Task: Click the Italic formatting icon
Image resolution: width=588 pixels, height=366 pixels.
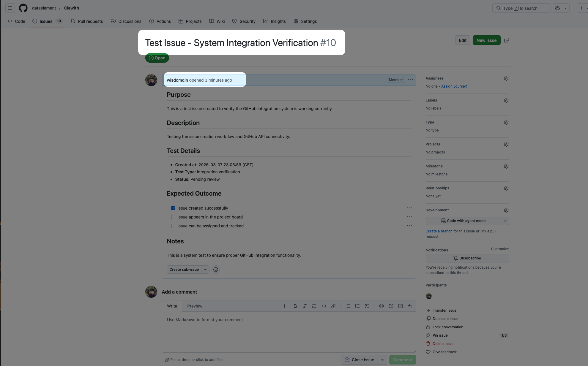Action: (305, 306)
